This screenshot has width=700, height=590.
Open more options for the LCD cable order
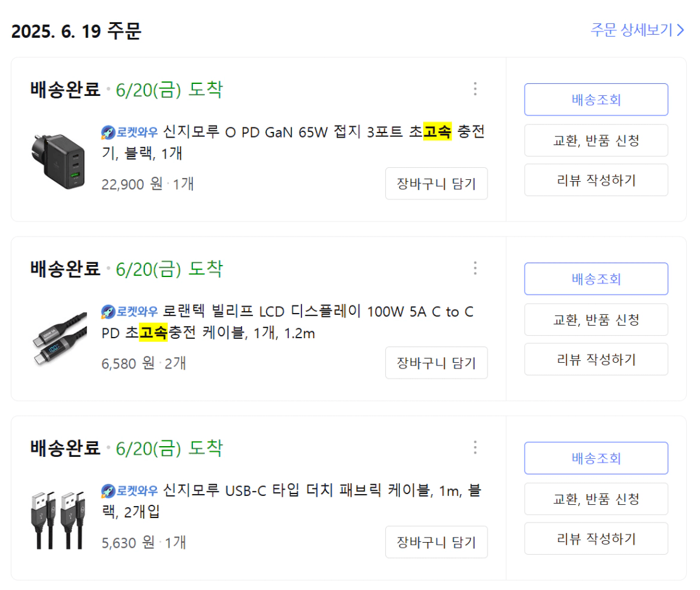(x=475, y=268)
